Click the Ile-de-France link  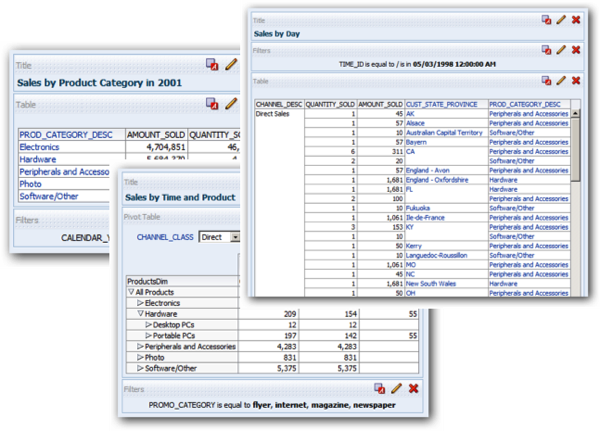pyautogui.click(x=425, y=217)
